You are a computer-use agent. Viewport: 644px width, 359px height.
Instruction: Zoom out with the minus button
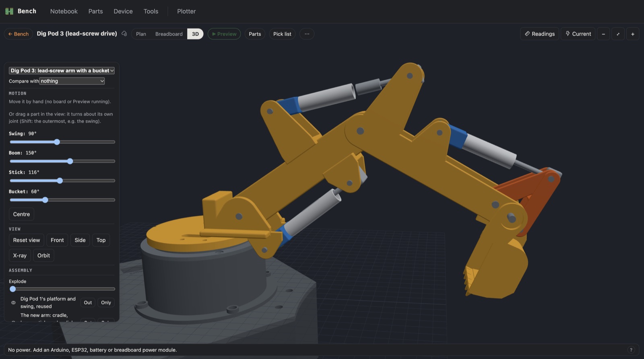pos(603,34)
